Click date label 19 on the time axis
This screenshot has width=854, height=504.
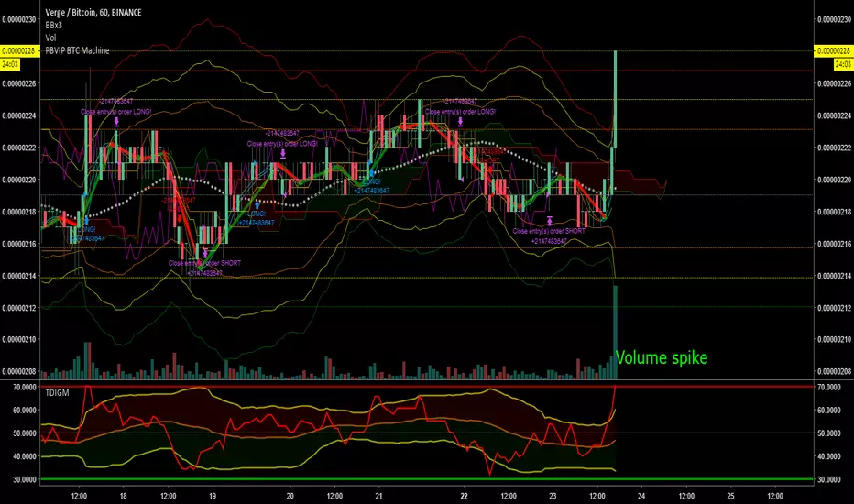tap(213, 496)
